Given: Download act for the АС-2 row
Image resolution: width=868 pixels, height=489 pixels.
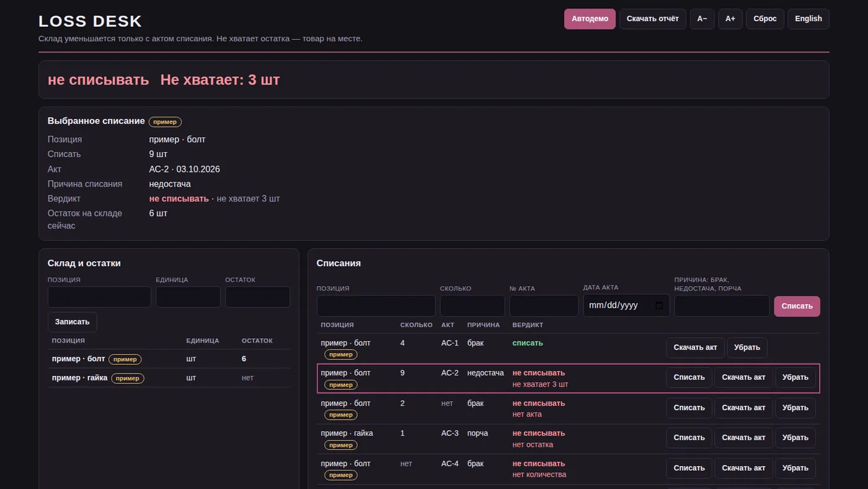Looking at the screenshot, I should (x=743, y=377).
